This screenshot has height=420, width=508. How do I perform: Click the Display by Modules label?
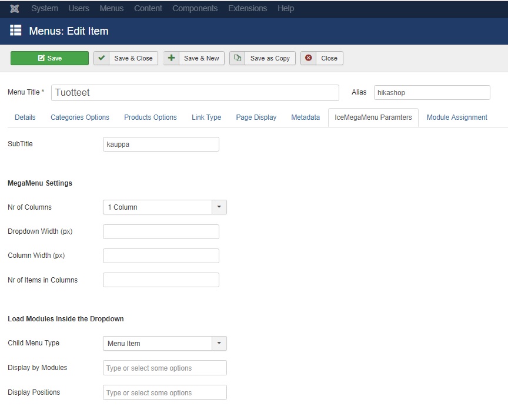[37, 368]
